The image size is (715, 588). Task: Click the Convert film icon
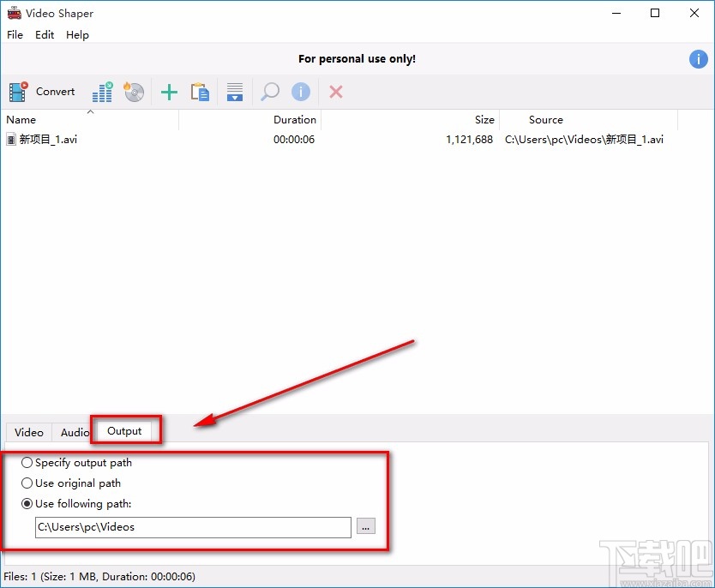click(18, 92)
